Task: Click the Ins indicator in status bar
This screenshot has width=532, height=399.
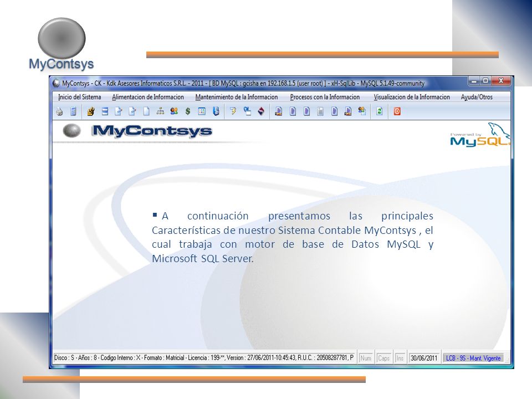Action: [400, 358]
